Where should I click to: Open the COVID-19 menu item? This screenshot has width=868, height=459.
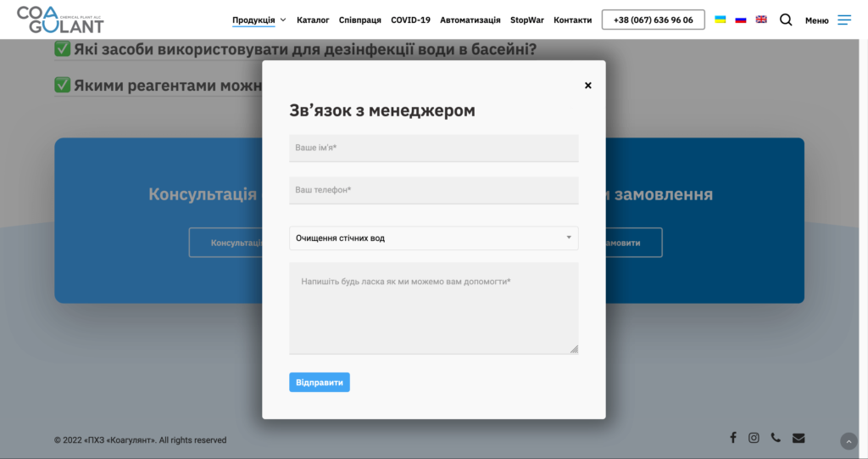(x=410, y=20)
